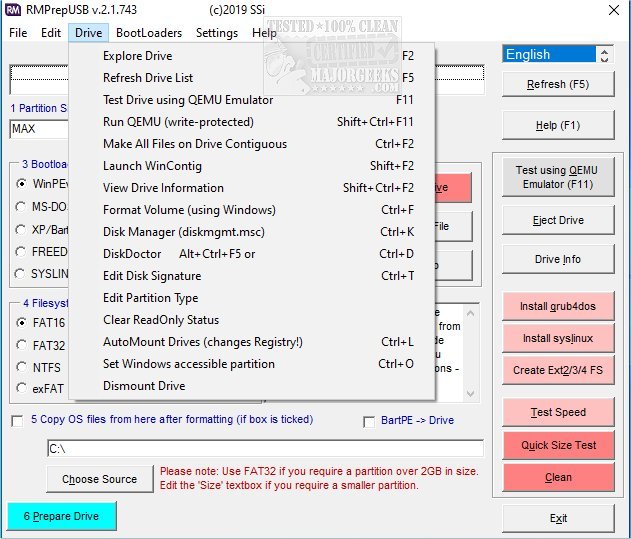Click scroll-down arrow of the info text box

click(470, 393)
